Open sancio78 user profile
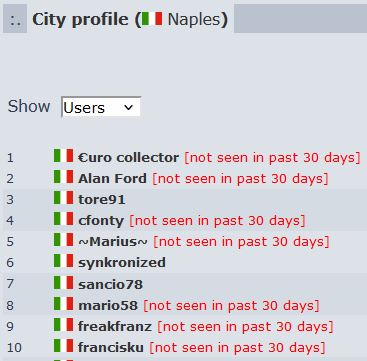The height and width of the screenshot is (361, 367). (110, 284)
